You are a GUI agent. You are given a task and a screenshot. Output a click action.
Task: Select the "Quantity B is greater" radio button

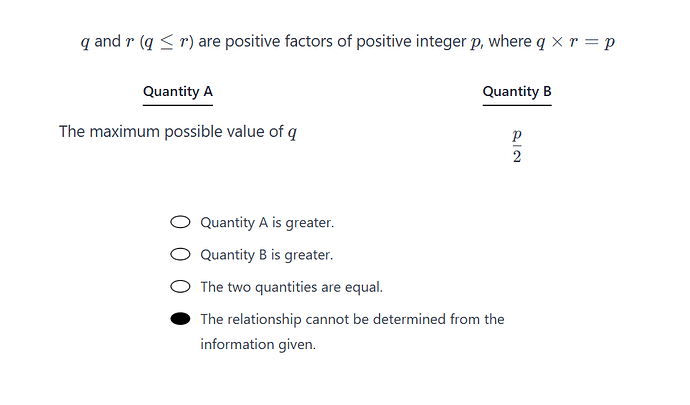click(x=180, y=254)
